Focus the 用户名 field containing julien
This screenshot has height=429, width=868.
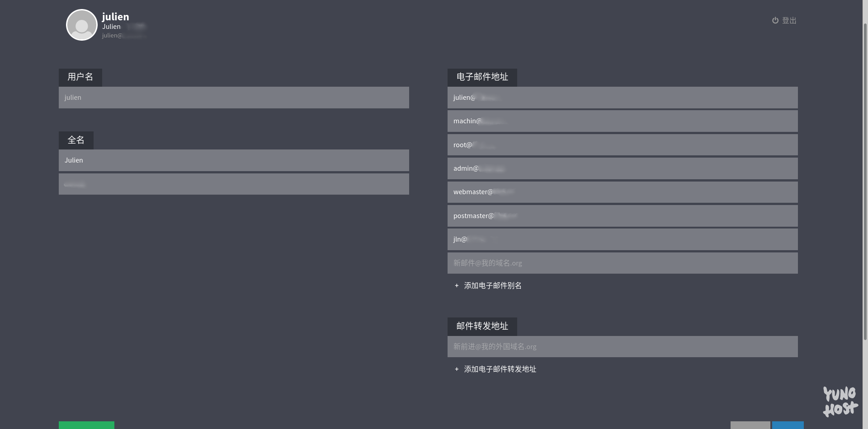point(234,98)
